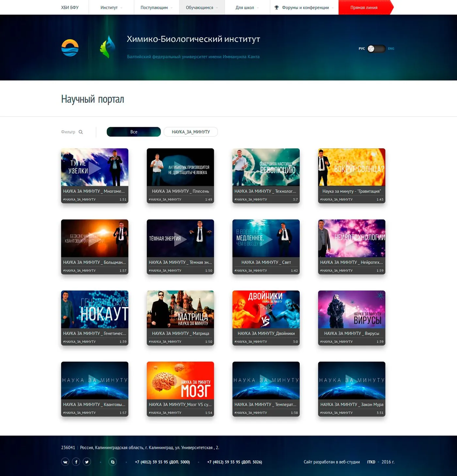Click the Технологии революция video title
Screen dimensions: 457x476
click(265, 191)
